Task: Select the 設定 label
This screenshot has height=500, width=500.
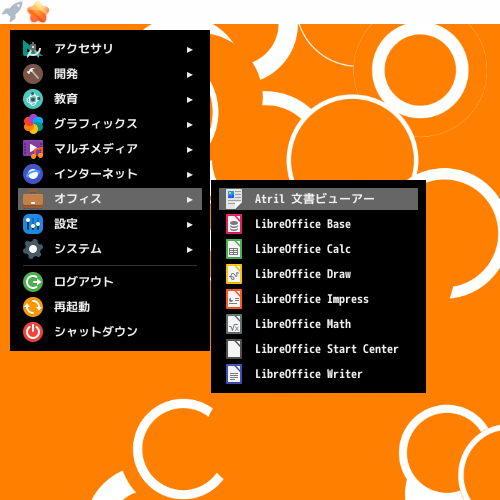Action: click(x=66, y=224)
